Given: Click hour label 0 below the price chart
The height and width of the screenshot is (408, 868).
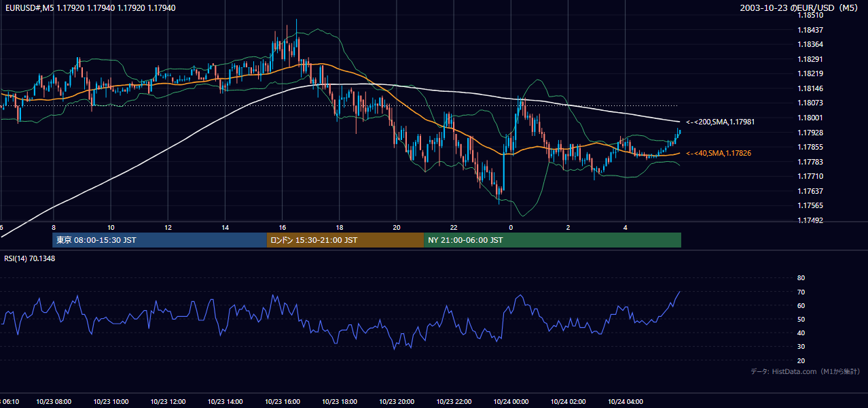Looking at the screenshot, I should 511,228.
